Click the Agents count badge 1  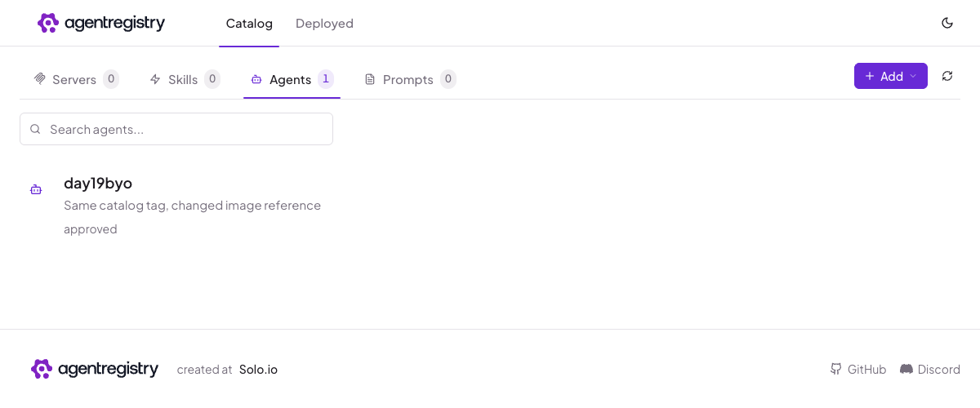coord(326,79)
